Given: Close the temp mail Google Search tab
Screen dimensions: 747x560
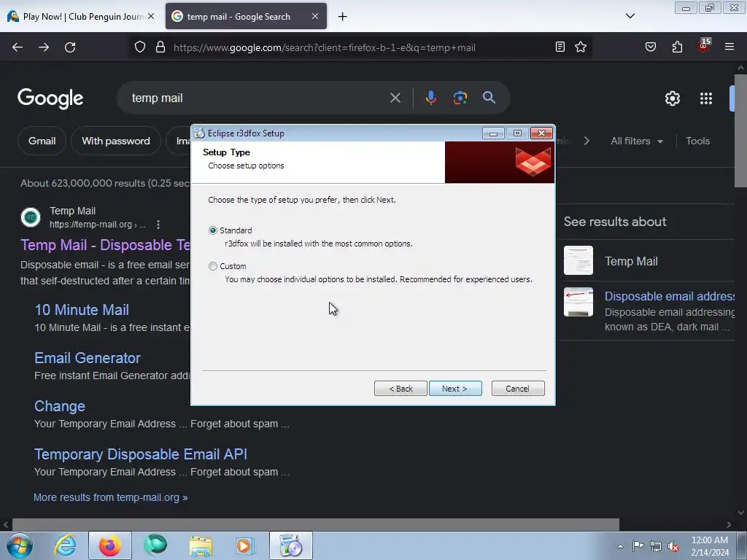Looking at the screenshot, I should (x=315, y=16).
